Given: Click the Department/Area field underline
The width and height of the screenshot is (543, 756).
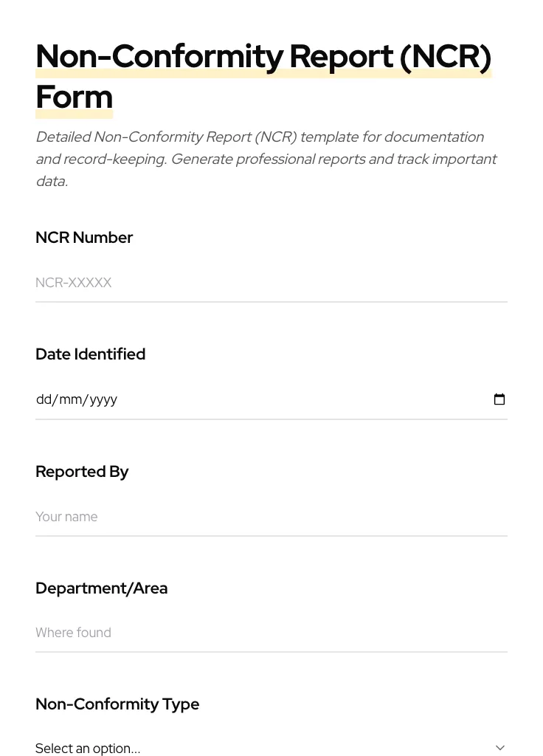Looking at the screenshot, I should [x=271, y=650].
